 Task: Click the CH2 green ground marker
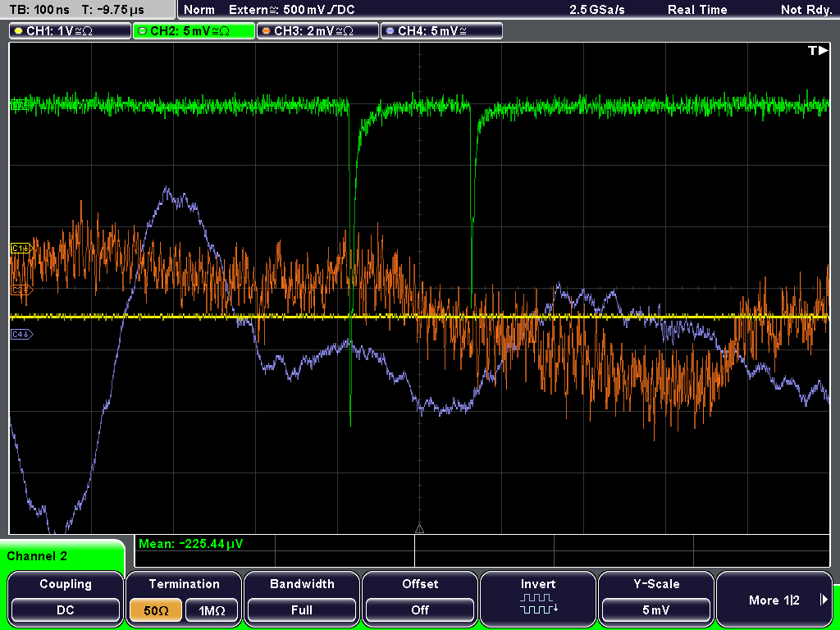point(21,104)
